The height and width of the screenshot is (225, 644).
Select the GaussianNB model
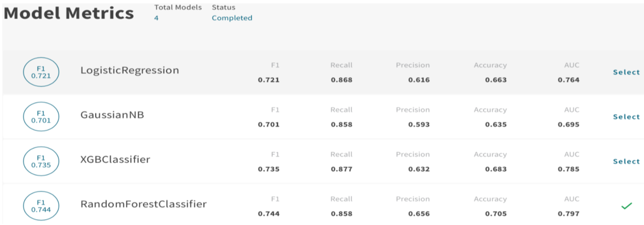pyautogui.click(x=626, y=117)
